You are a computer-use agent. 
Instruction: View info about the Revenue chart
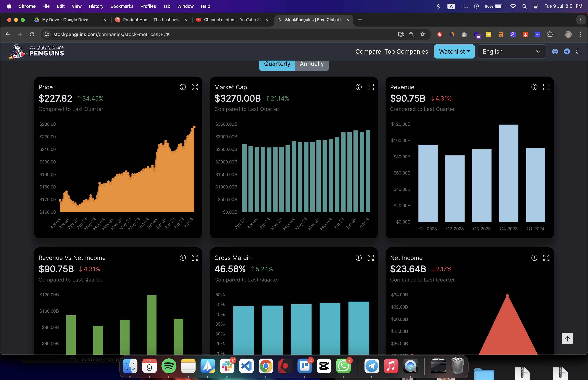coord(534,87)
